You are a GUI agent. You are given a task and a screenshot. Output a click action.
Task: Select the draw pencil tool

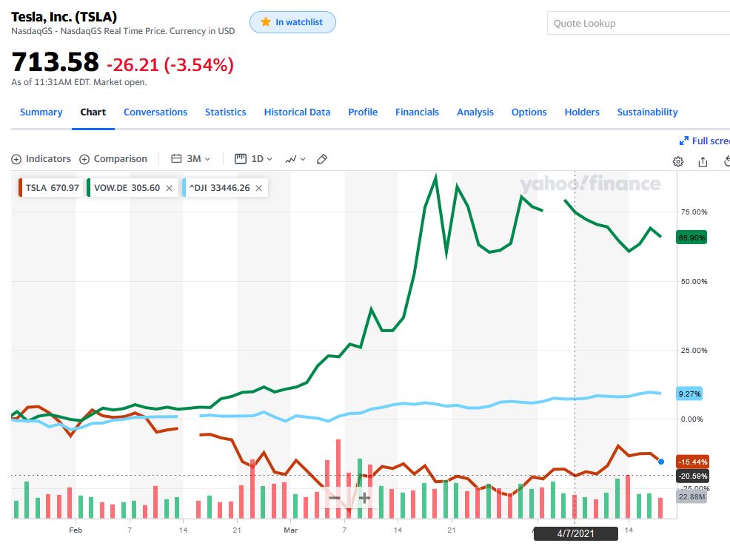321,159
